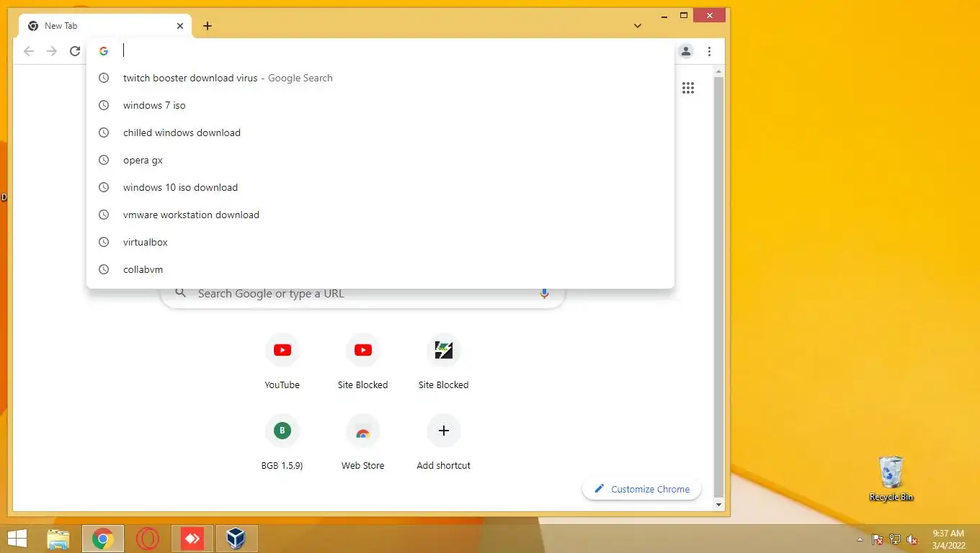The height and width of the screenshot is (553, 980).
Task: Open the Chrome profile avatar
Action: [x=686, y=51]
